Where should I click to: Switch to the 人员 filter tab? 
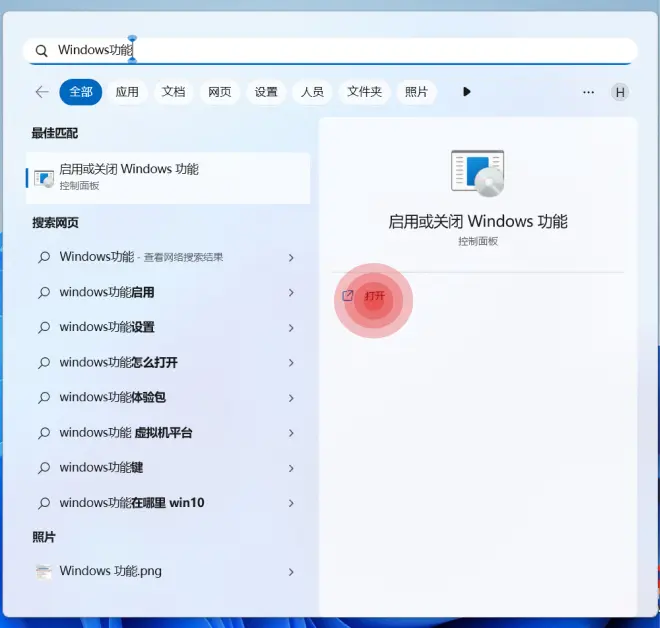click(312, 92)
